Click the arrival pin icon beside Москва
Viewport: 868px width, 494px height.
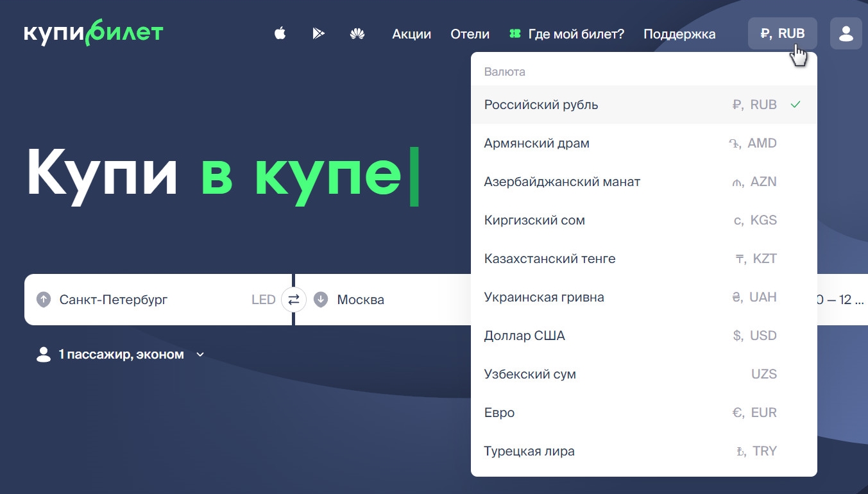(321, 300)
